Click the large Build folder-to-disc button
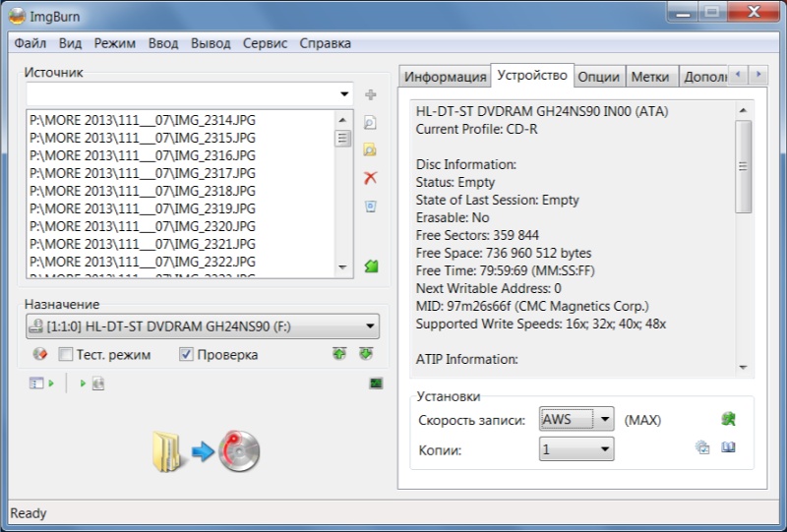The image size is (787, 532). [205, 450]
